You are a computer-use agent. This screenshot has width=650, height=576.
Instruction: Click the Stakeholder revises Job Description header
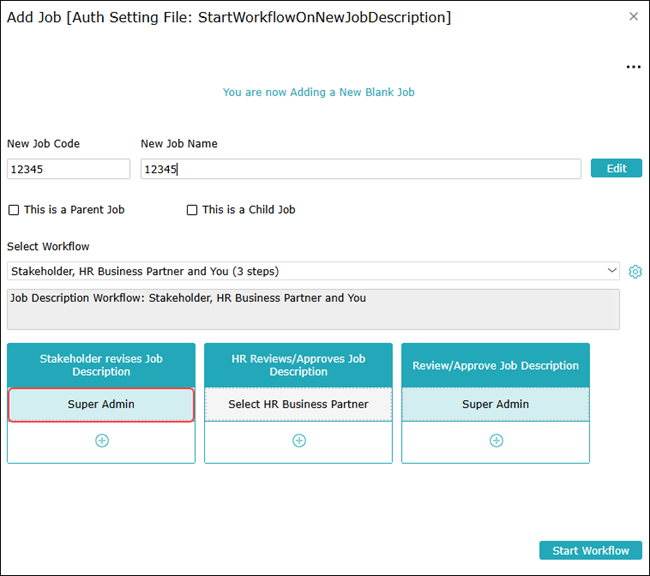(101, 365)
